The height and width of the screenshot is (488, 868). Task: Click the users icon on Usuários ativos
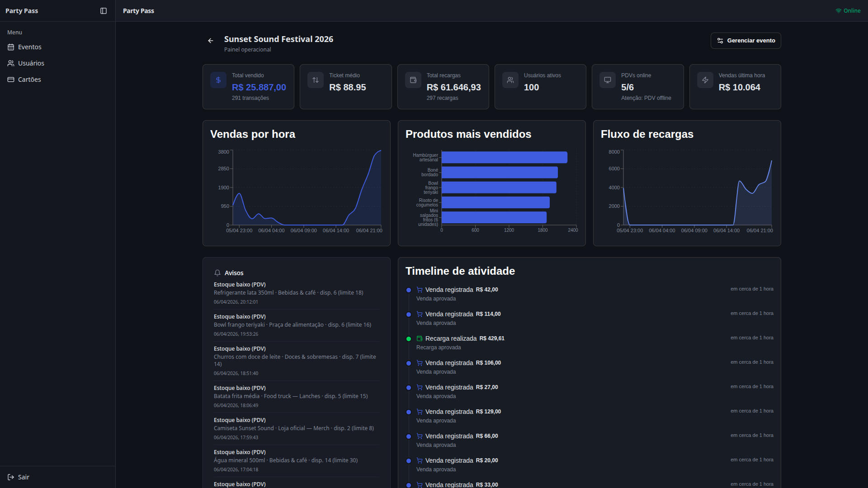510,80
